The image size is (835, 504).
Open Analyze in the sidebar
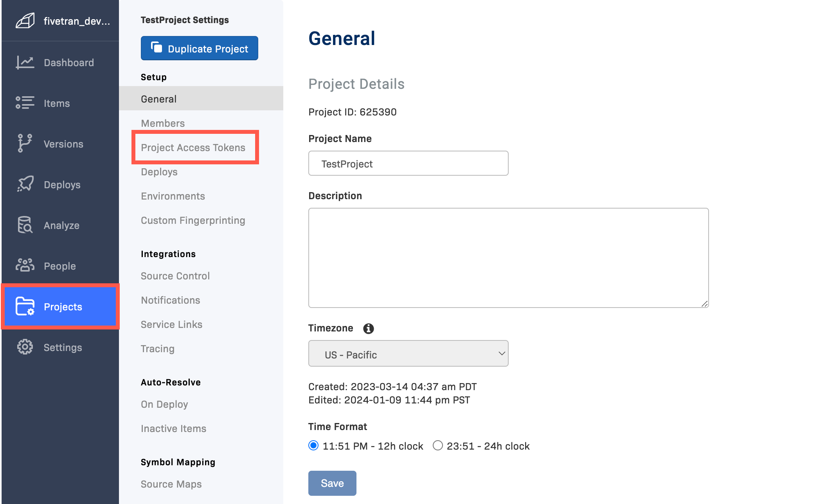pos(60,225)
